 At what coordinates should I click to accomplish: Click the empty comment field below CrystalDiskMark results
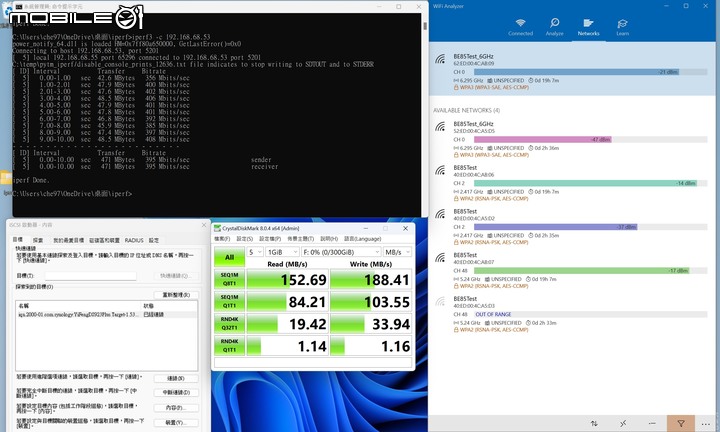tap(313, 362)
